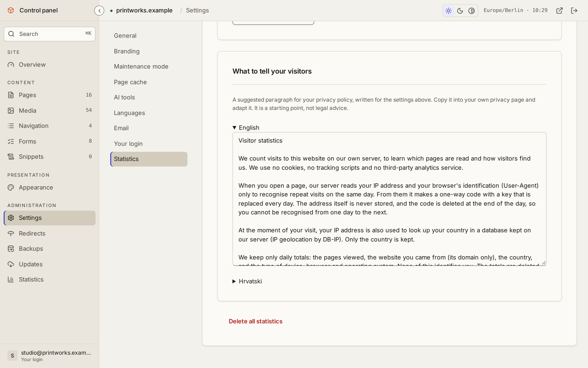
Task: Switch to dark theme moon icon
Action: tap(460, 11)
